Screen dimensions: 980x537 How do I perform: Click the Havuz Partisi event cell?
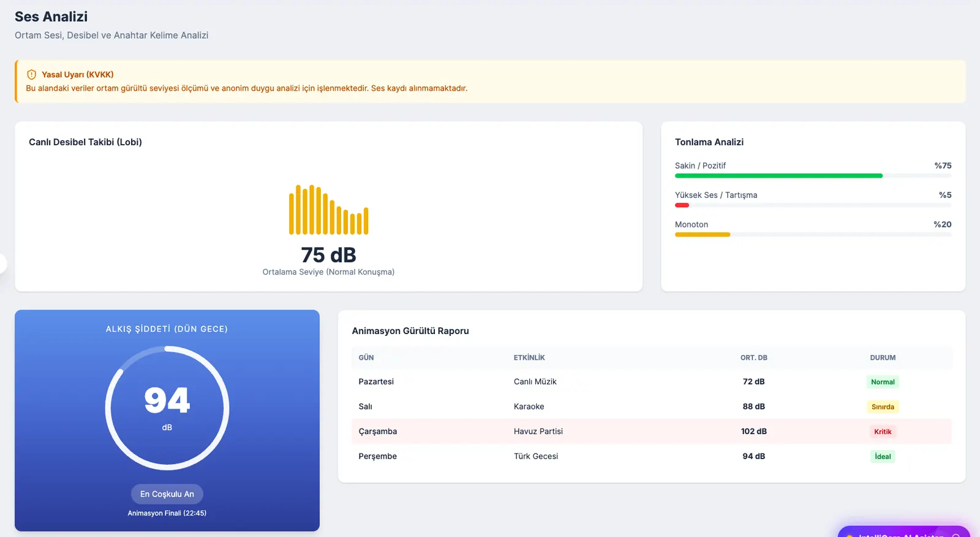[538, 432]
